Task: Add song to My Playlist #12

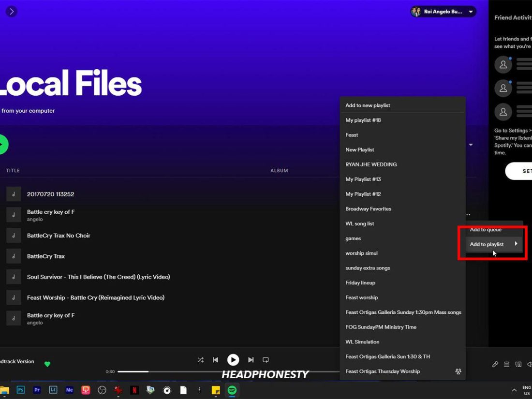Action: tap(402, 194)
